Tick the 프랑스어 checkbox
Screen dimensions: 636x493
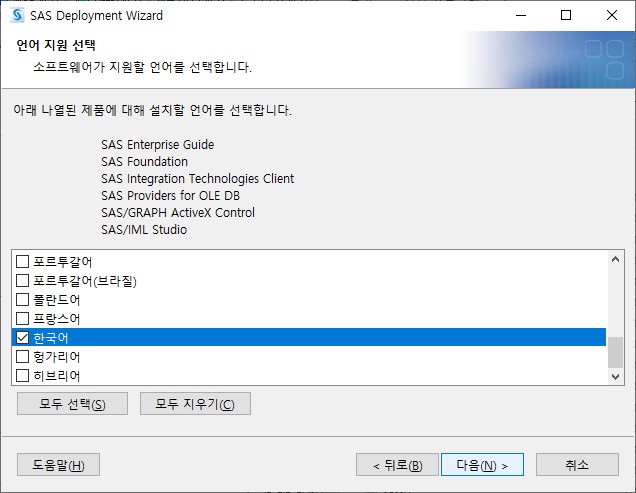22,319
